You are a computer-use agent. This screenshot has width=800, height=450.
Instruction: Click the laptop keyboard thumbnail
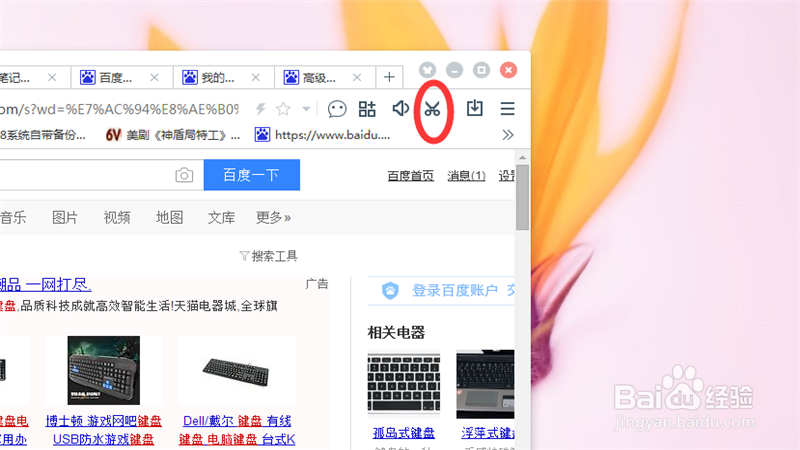(485, 384)
